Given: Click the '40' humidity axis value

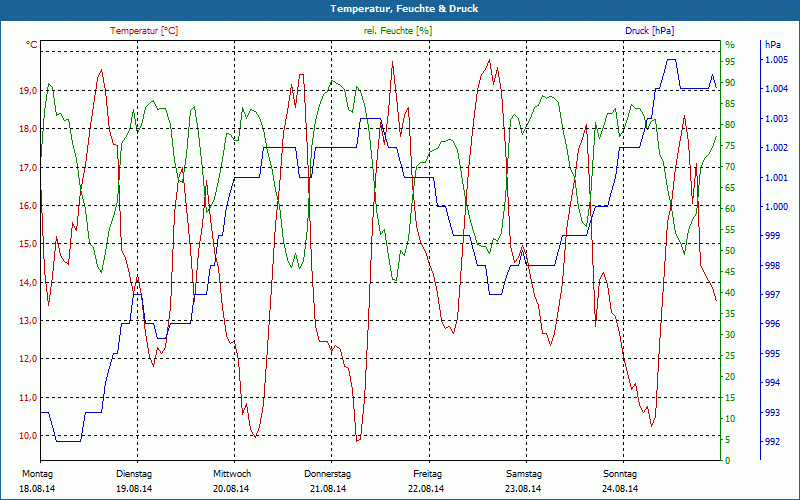Looking at the screenshot, I should 730,293.
